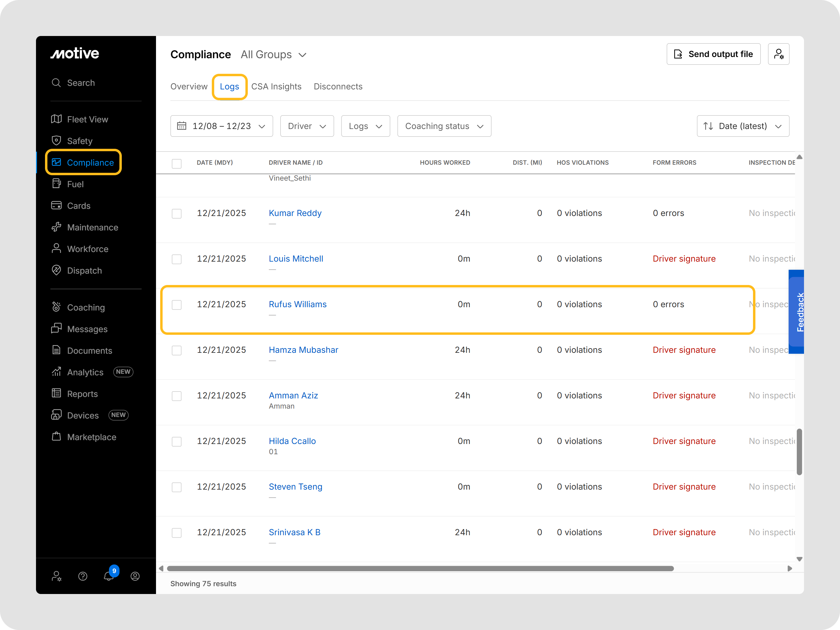The image size is (840, 630).
Task: Switch to CSA Insights tab
Action: (276, 87)
